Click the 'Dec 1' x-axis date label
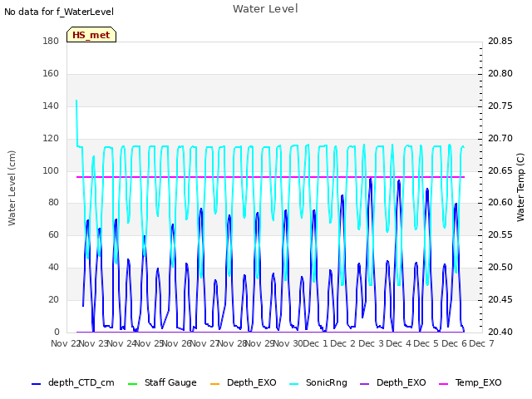This screenshot has width=532, height=399. click(315, 343)
